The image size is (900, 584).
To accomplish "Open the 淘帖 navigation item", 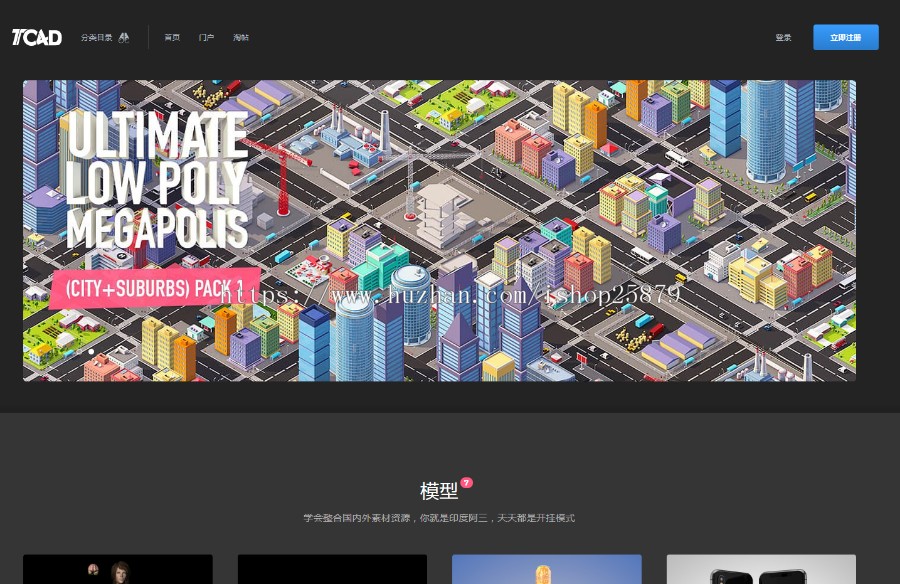I will (x=241, y=37).
